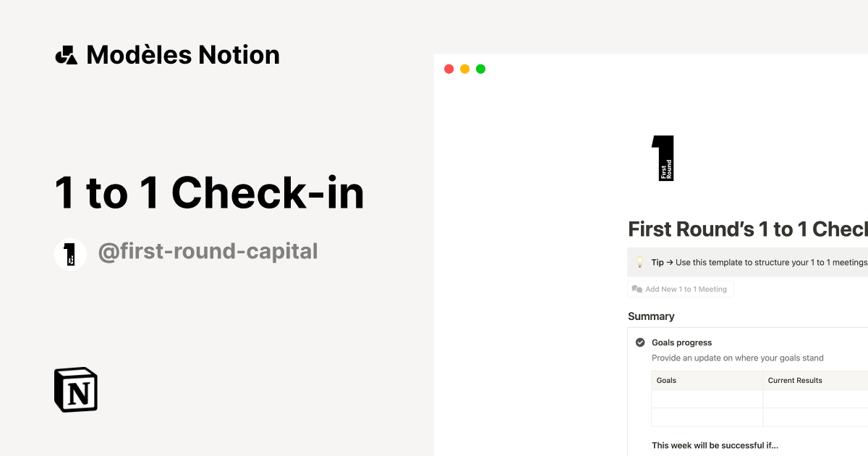
Task: Click the checkmark circle beside Goals progress
Action: tap(639, 342)
